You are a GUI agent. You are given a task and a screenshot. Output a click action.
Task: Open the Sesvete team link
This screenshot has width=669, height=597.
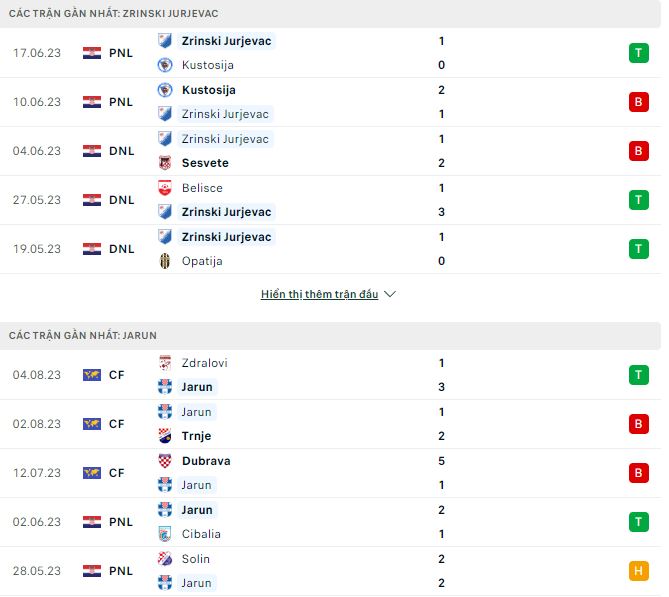coord(205,163)
